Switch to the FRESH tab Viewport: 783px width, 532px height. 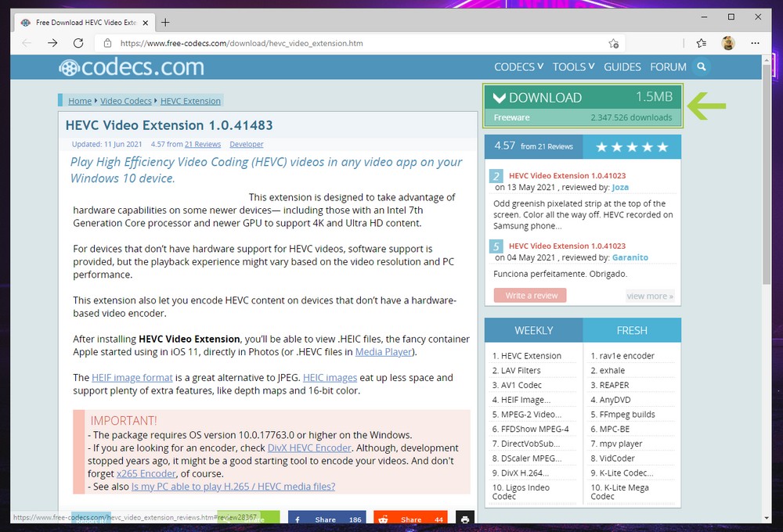632,330
